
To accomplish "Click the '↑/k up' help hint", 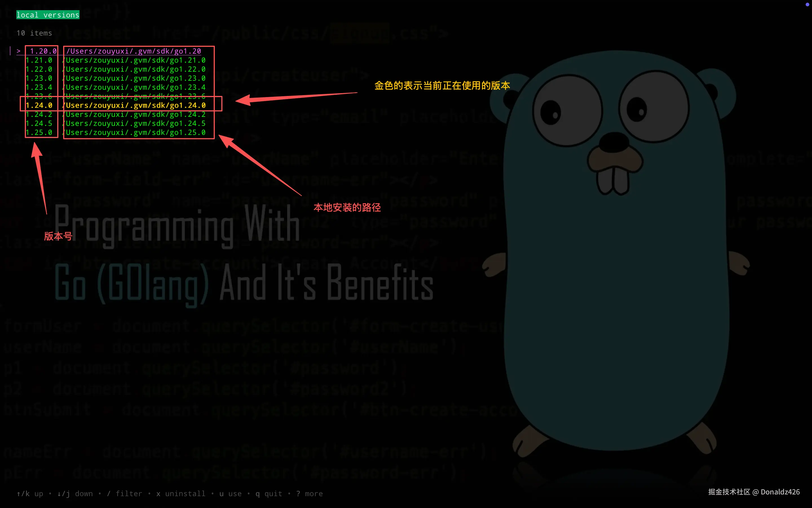I will coord(30,494).
